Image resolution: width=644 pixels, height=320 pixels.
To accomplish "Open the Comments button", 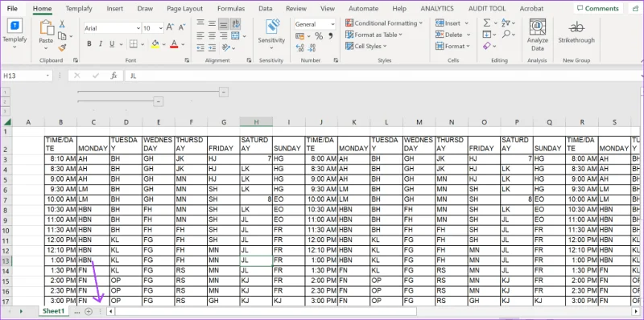I will (x=598, y=8).
